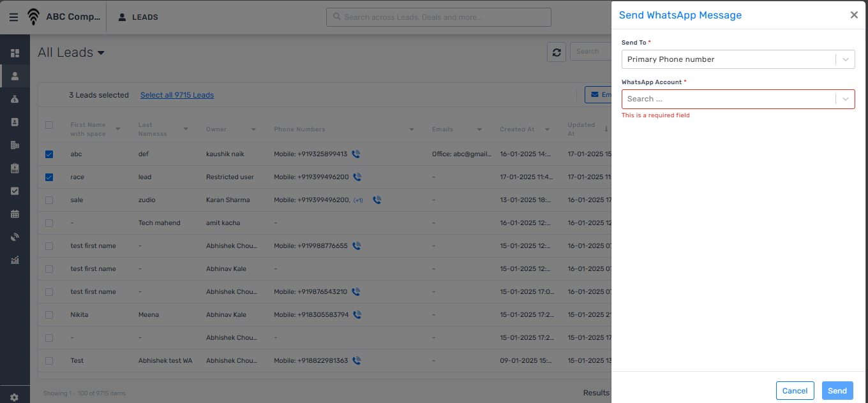Viewport: 868px width, 403px height.
Task: Click the leads list Search box
Action: [x=590, y=52]
